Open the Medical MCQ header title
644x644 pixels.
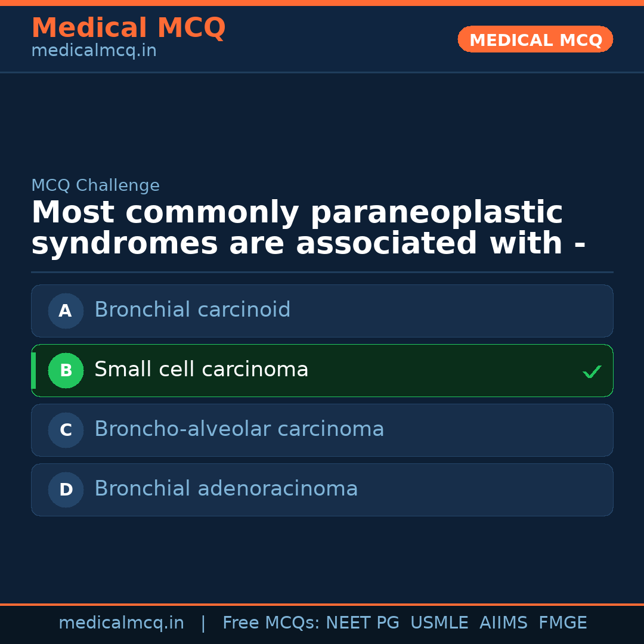pos(128,28)
